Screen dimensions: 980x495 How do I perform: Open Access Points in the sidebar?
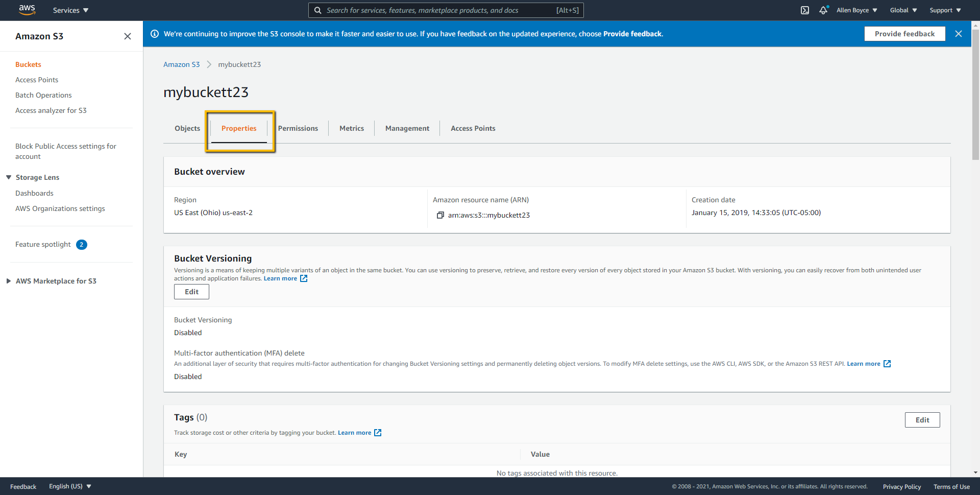[x=37, y=80]
